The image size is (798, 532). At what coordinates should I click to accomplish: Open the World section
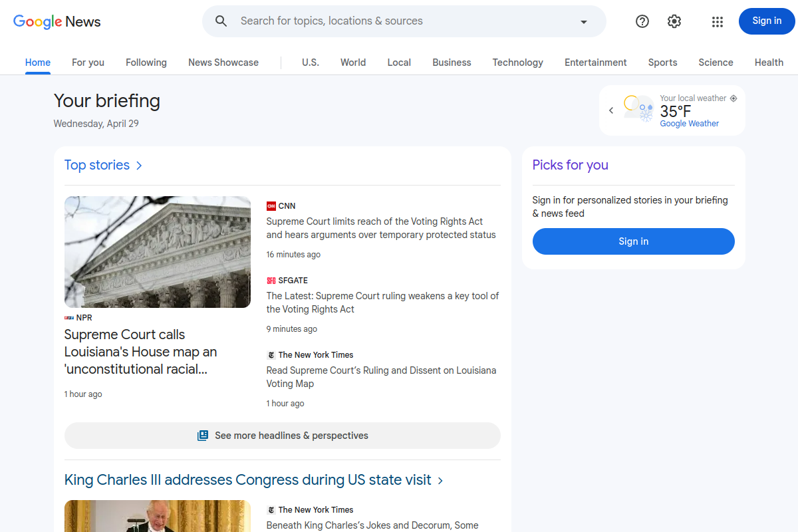coord(353,63)
